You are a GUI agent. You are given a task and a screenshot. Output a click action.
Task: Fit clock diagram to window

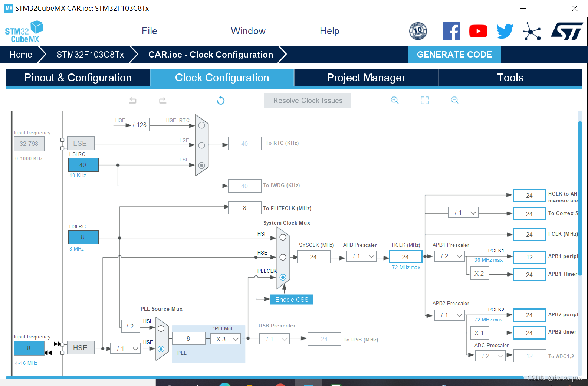(425, 100)
